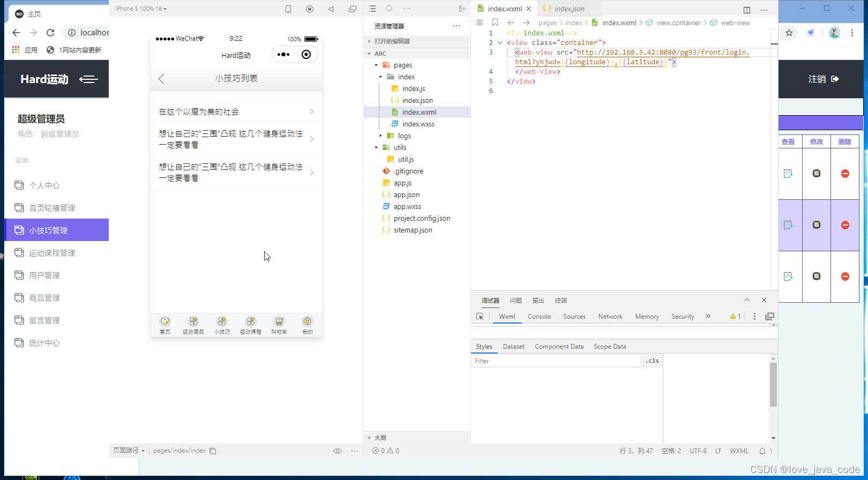Detach simulator window icon
The height and width of the screenshot is (480, 868).
pos(353,9)
